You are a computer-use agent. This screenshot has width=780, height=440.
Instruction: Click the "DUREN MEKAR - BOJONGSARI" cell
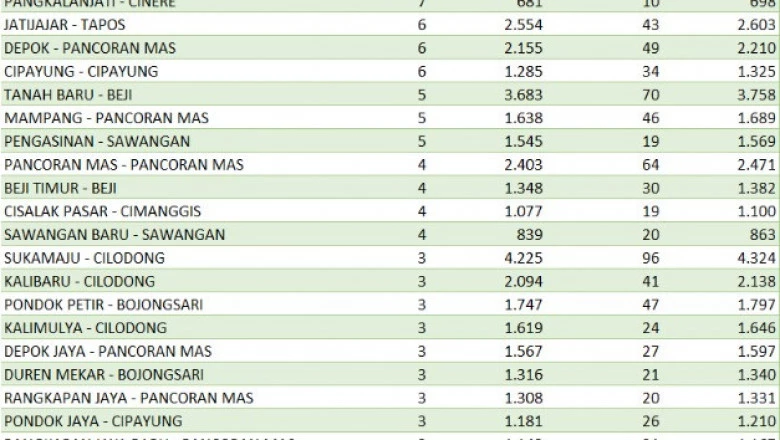tap(104, 374)
